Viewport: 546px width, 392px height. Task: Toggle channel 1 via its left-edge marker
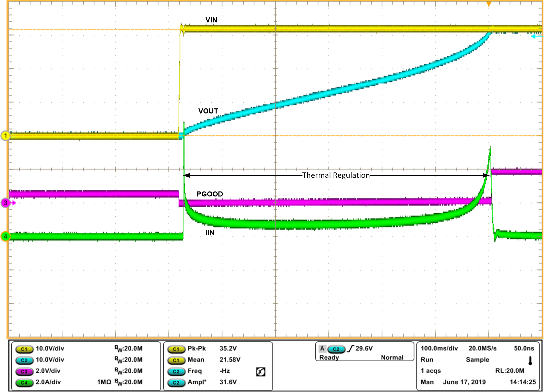(5, 136)
